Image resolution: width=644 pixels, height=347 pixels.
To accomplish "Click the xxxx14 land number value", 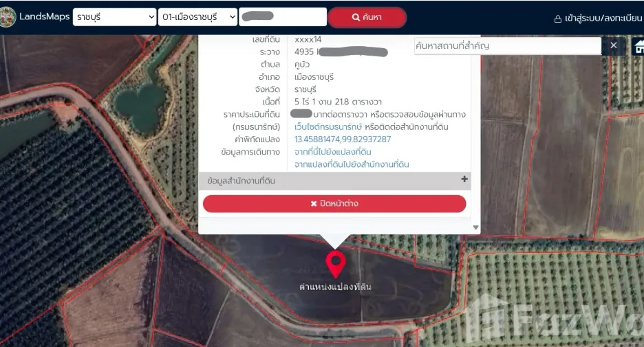I will [308, 40].
